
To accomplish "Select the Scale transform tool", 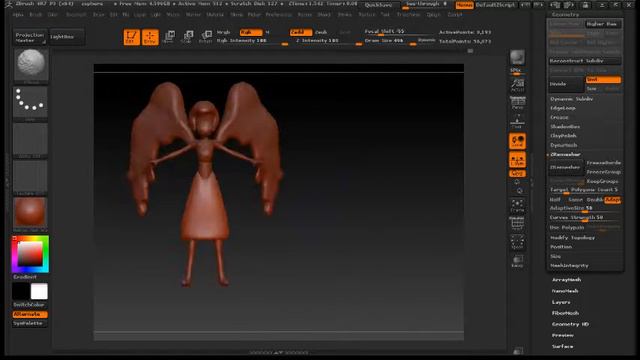I will [187, 37].
